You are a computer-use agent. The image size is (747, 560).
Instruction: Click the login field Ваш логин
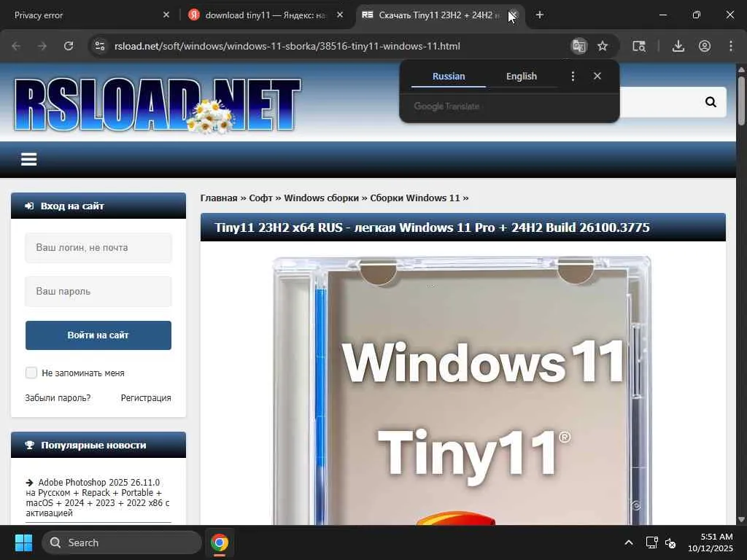pos(98,248)
